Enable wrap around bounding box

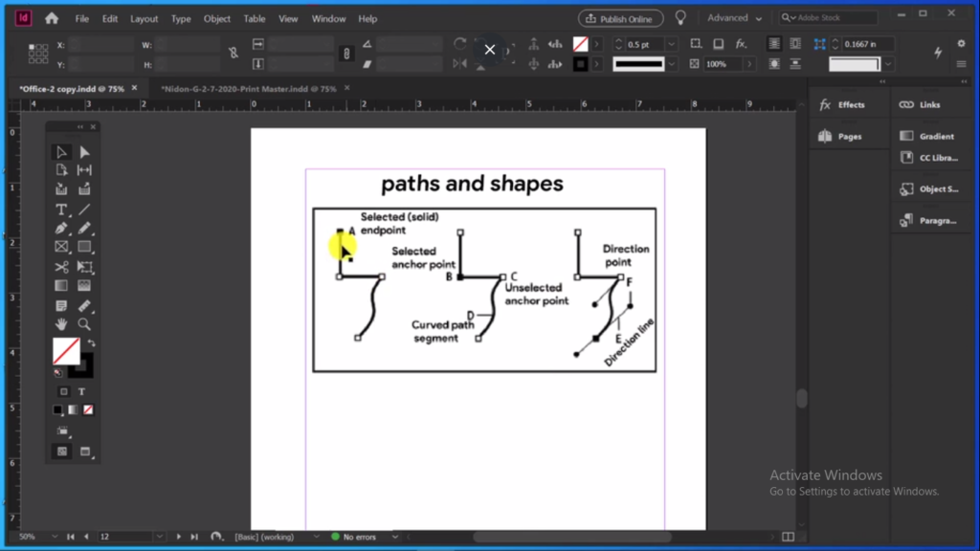point(795,44)
